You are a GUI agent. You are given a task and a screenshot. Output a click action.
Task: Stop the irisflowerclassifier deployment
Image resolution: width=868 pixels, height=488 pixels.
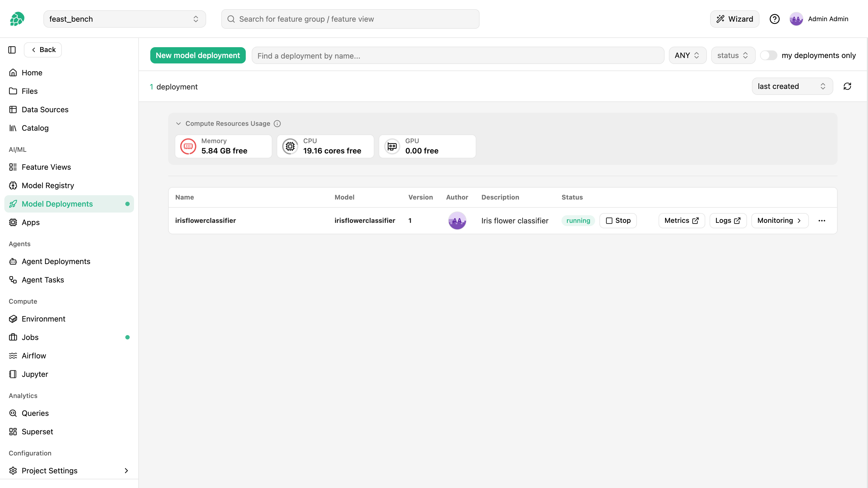point(618,221)
